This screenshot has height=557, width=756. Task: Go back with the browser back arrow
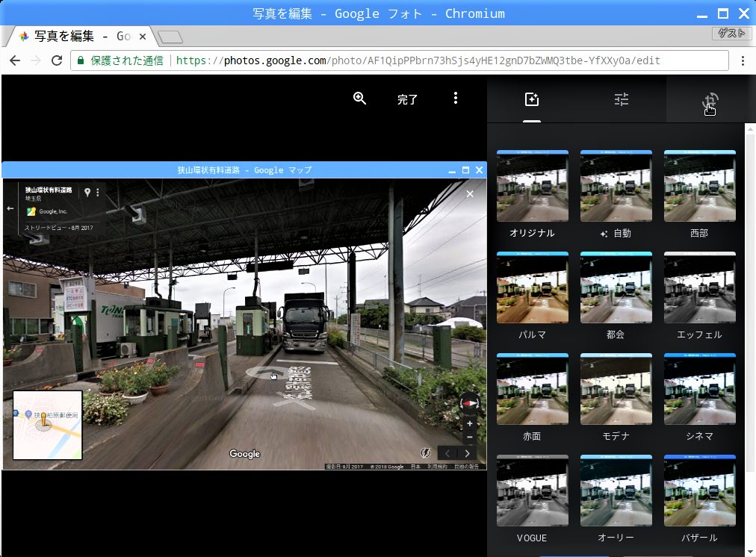(x=15, y=60)
